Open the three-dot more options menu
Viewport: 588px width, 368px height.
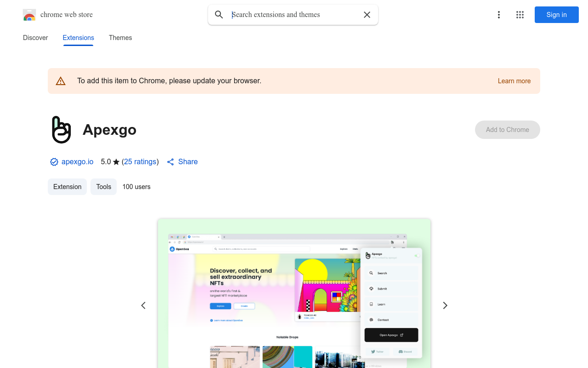(498, 15)
